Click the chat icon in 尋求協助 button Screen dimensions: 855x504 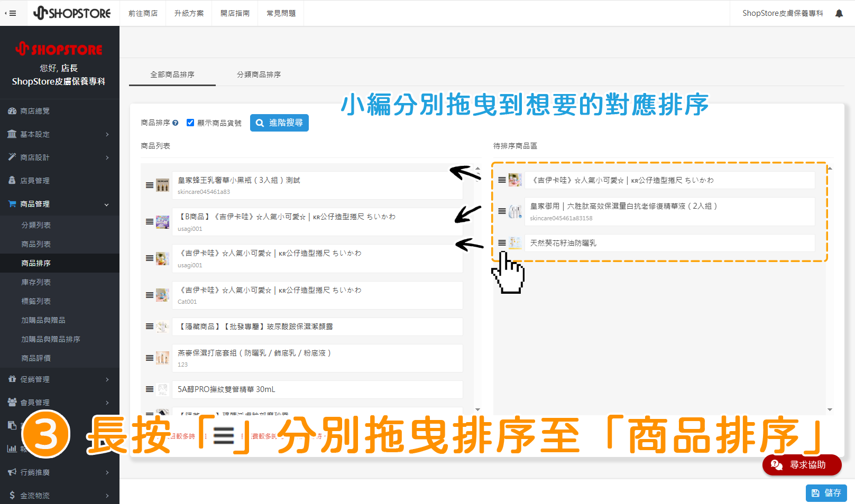[776, 465]
